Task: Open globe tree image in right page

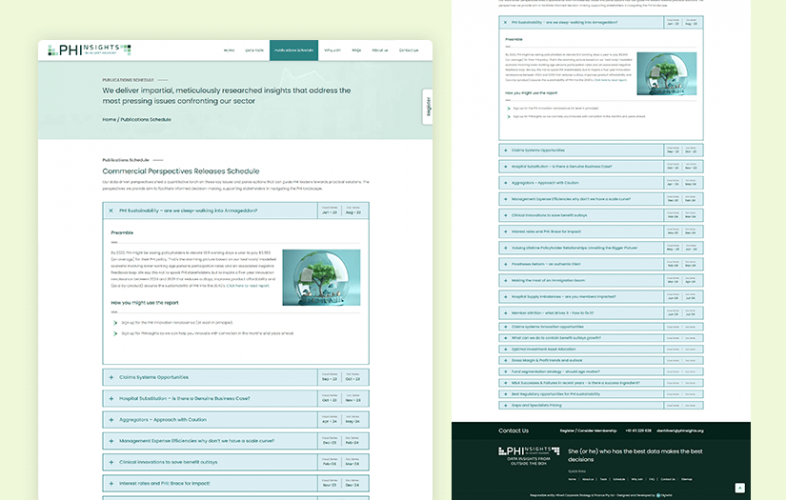Action: (667, 74)
